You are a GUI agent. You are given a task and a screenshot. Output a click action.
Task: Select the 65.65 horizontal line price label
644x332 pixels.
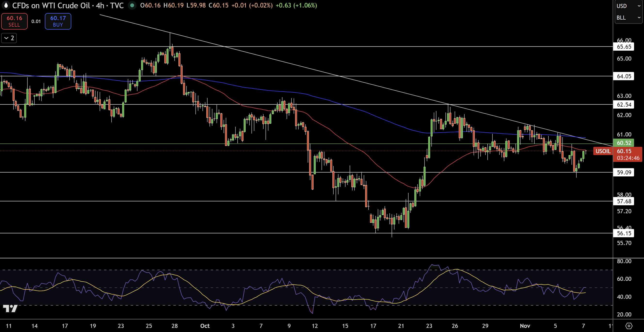pyautogui.click(x=623, y=47)
